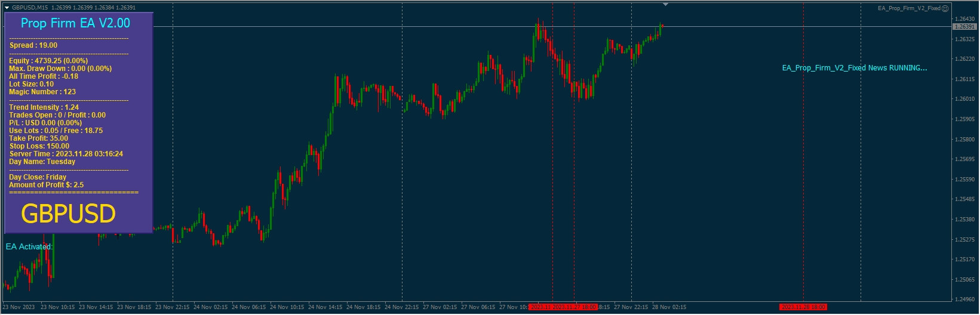The image size is (980, 315).
Task: Open the GBPUSD,M15 chart menu arrow
Action: click(7, 8)
